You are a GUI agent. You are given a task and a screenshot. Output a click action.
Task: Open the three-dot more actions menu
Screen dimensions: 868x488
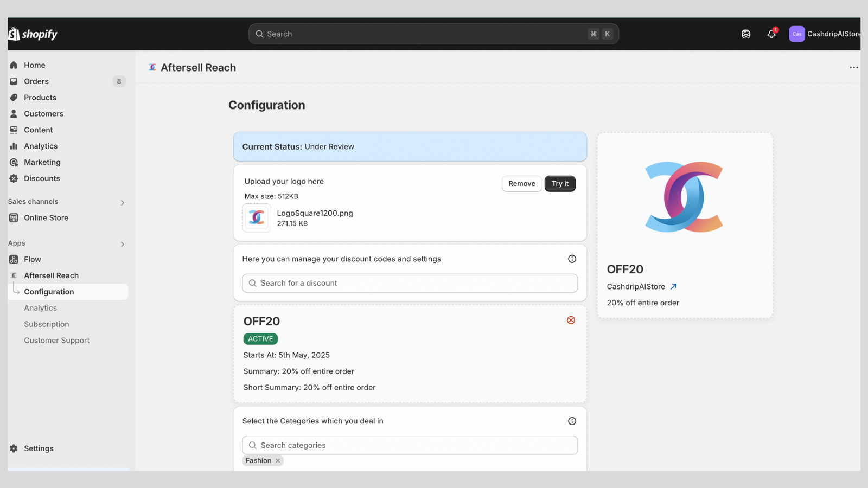coord(854,68)
